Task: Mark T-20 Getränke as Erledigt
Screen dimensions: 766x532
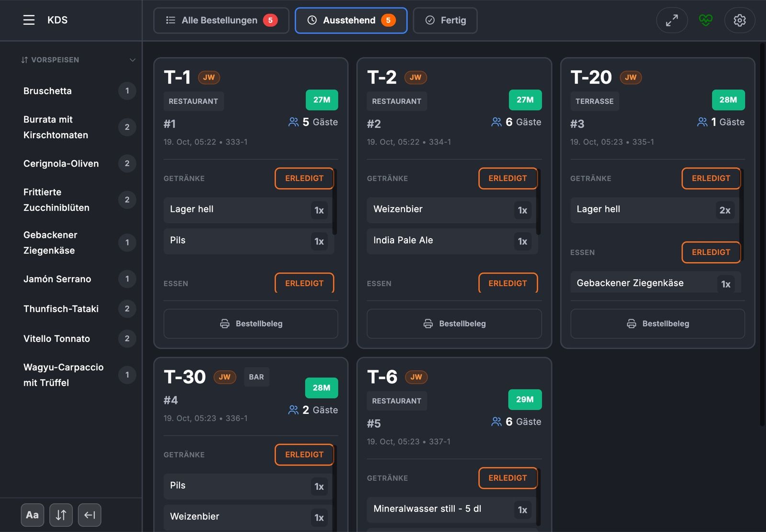Action: pyautogui.click(x=711, y=178)
